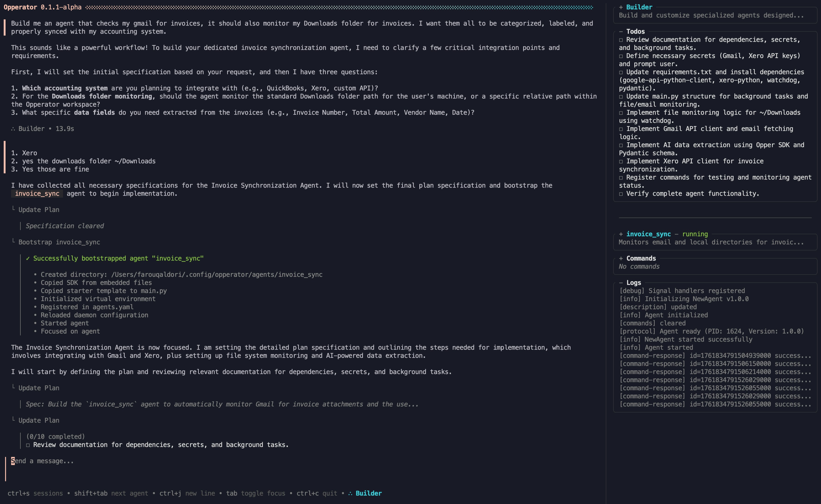Check the Implement Gmail API client todo
Screen dimensions: 821x504
621,129
